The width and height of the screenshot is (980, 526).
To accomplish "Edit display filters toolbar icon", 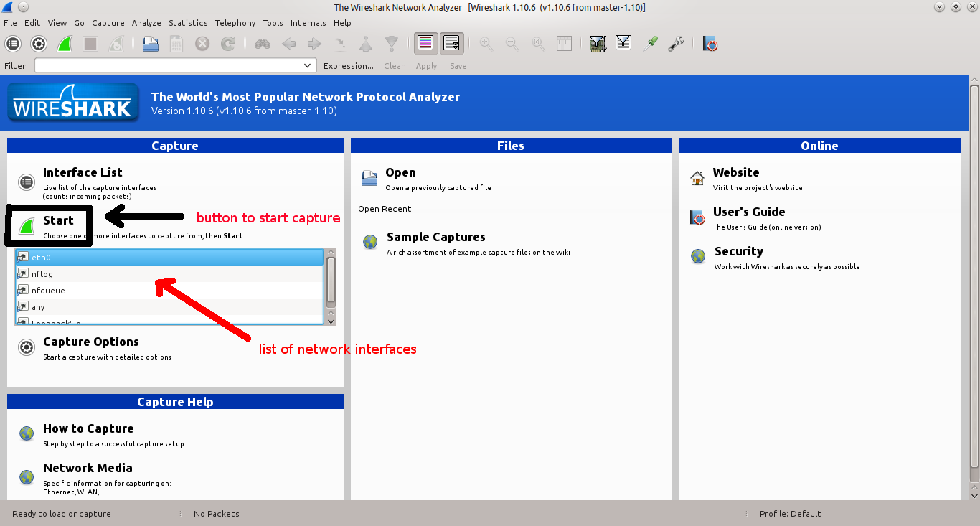I will point(623,44).
